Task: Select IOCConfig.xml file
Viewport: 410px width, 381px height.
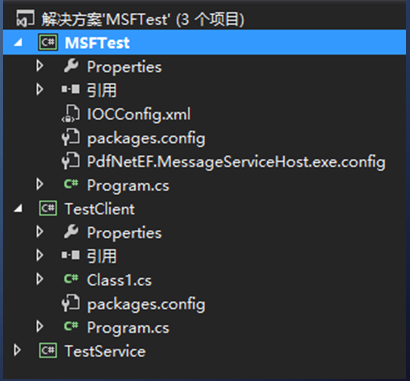Action: 139,114
